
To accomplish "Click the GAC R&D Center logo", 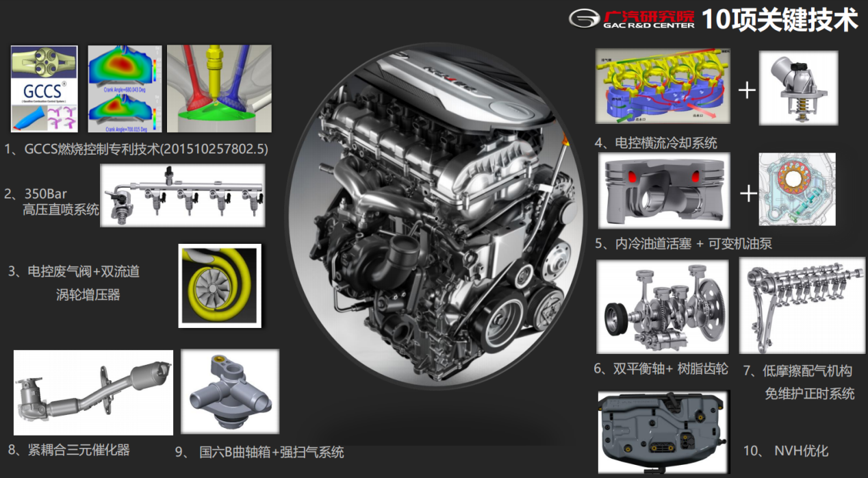I will coord(630,18).
